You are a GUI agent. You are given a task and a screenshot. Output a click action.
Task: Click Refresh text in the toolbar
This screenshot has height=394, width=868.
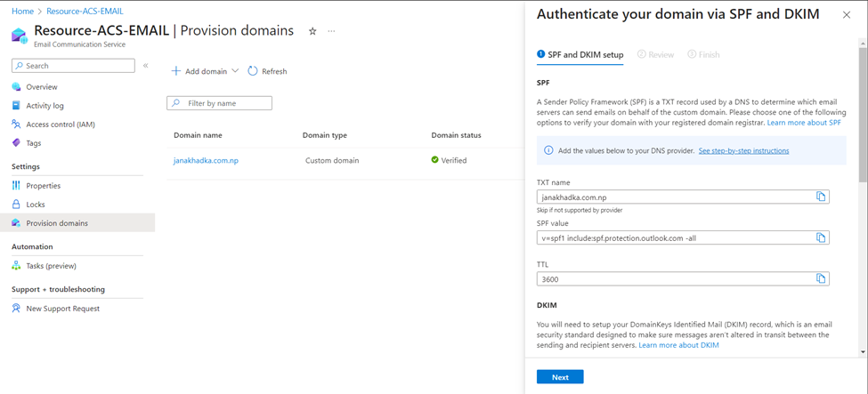point(274,71)
